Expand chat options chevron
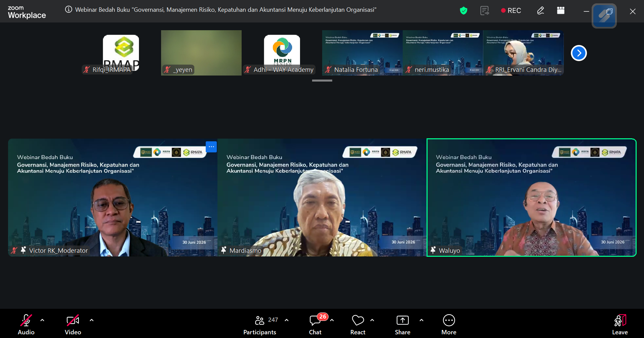This screenshot has height=338, width=644. pos(332,320)
